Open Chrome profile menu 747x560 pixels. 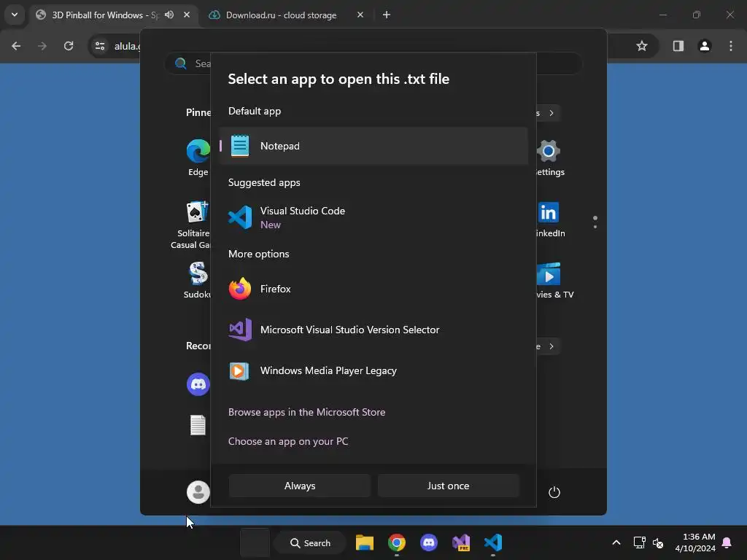tap(705, 46)
